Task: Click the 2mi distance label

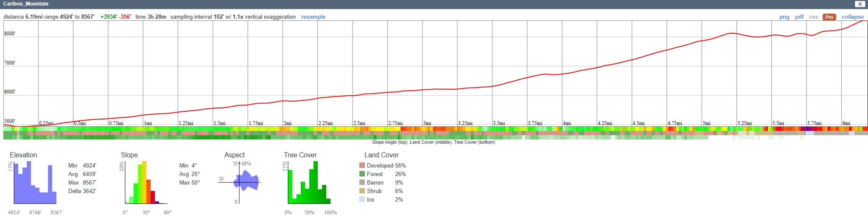Action: click(287, 123)
